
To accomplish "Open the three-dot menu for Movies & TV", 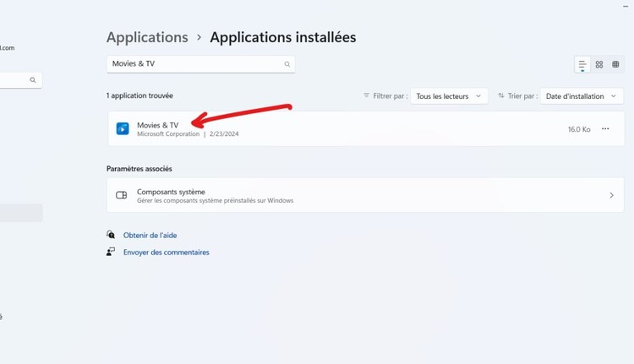I will pos(605,129).
